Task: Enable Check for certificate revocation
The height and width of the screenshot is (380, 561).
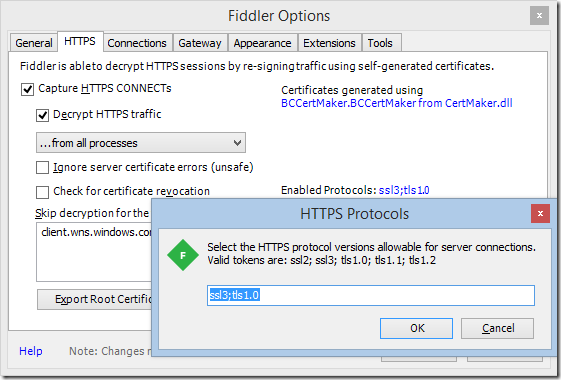Action: (42, 192)
